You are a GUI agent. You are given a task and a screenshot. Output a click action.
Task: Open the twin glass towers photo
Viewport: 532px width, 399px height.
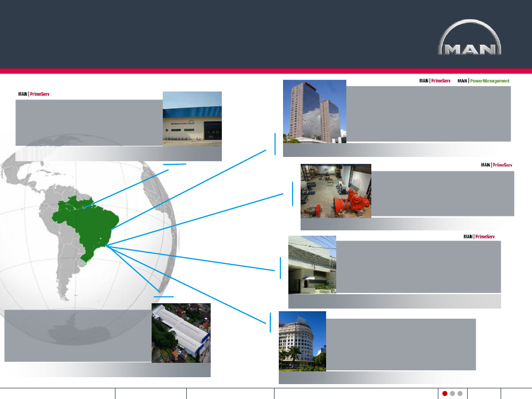(x=314, y=111)
